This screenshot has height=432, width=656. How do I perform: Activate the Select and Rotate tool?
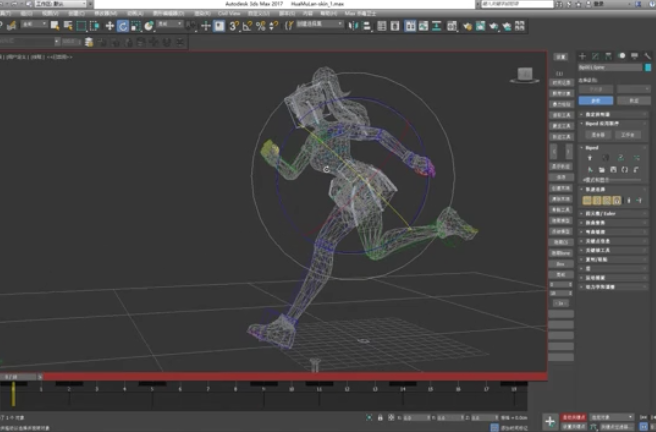click(x=123, y=25)
